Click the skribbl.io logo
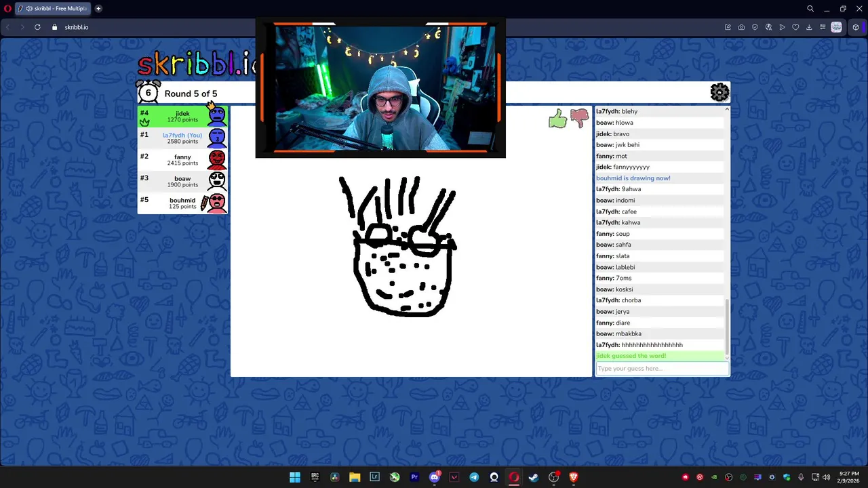The image size is (868, 488). point(197,64)
